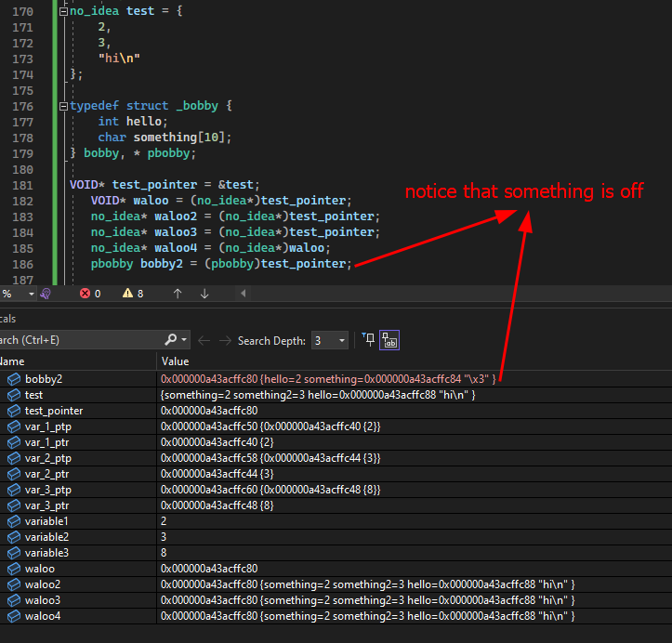Select value 8 of variable3
This screenshot has width=672, height=643.
164,553
